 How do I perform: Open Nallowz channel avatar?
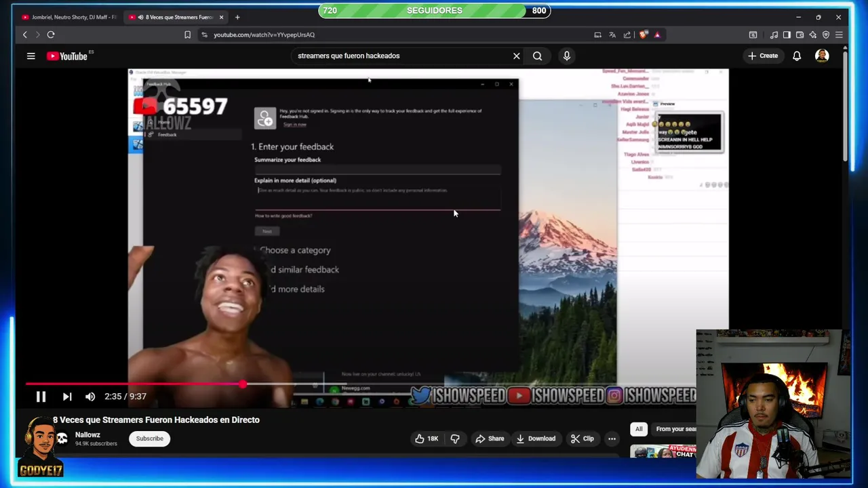pyautogui.click(x=62, y=439)
